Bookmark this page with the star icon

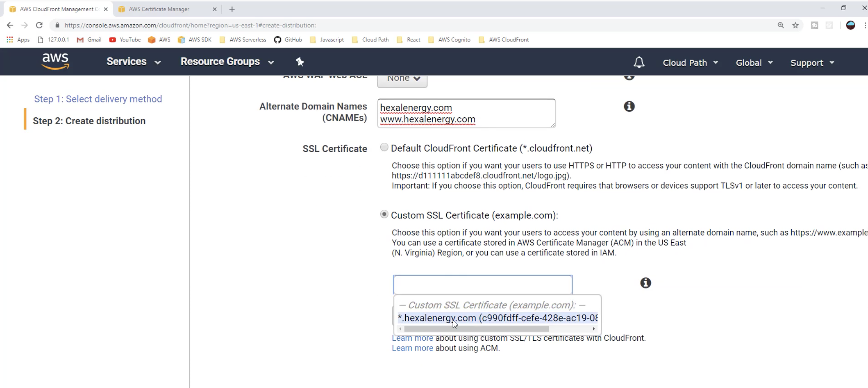(795, 25)
